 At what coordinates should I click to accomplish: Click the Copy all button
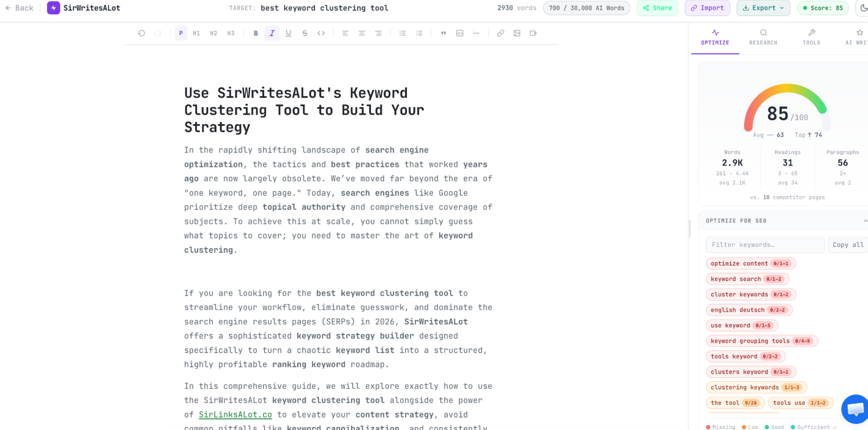point(848,245)
